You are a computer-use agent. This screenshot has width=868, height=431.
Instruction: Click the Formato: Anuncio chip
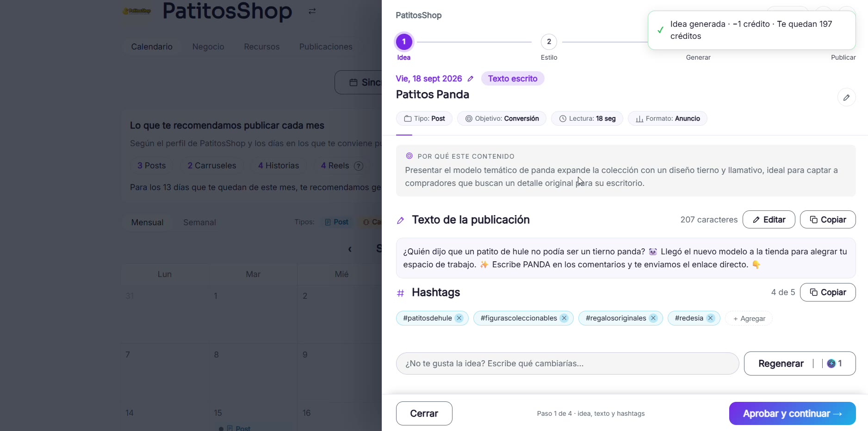pos(667,118)
